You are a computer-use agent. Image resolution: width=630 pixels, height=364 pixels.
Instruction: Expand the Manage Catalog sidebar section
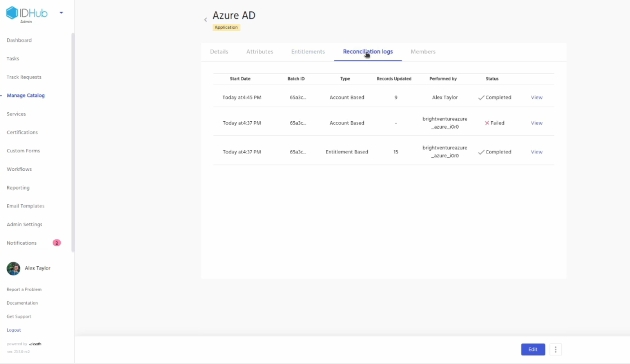pos(26,96)
